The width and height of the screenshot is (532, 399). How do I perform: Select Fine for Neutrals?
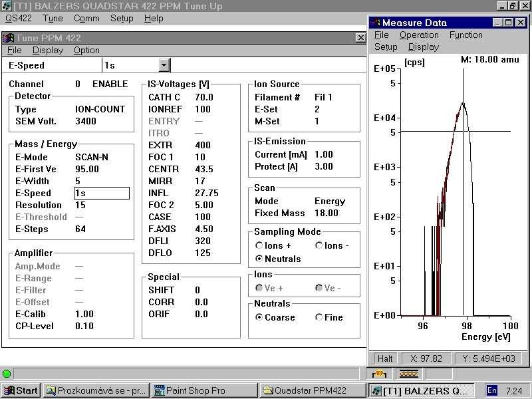click(x=319, y=317)
